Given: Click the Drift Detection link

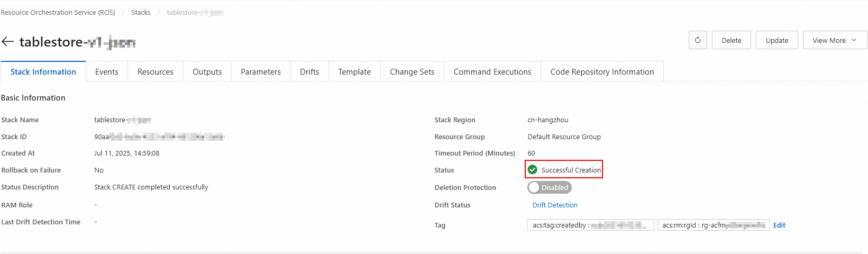Looking at the screenshot, I should coord(555,205).
